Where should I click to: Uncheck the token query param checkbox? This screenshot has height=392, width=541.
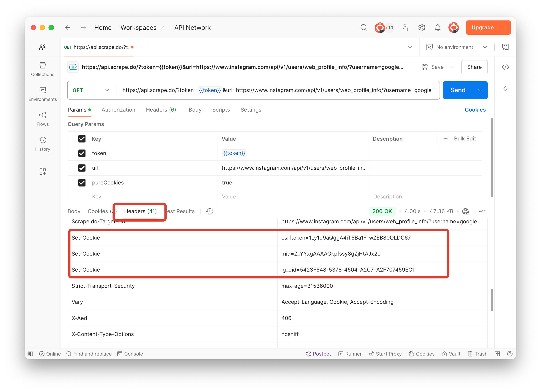[82, 153]
